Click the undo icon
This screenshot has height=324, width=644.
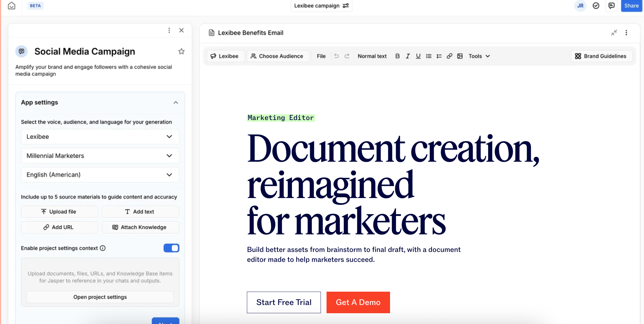(336, 56)
